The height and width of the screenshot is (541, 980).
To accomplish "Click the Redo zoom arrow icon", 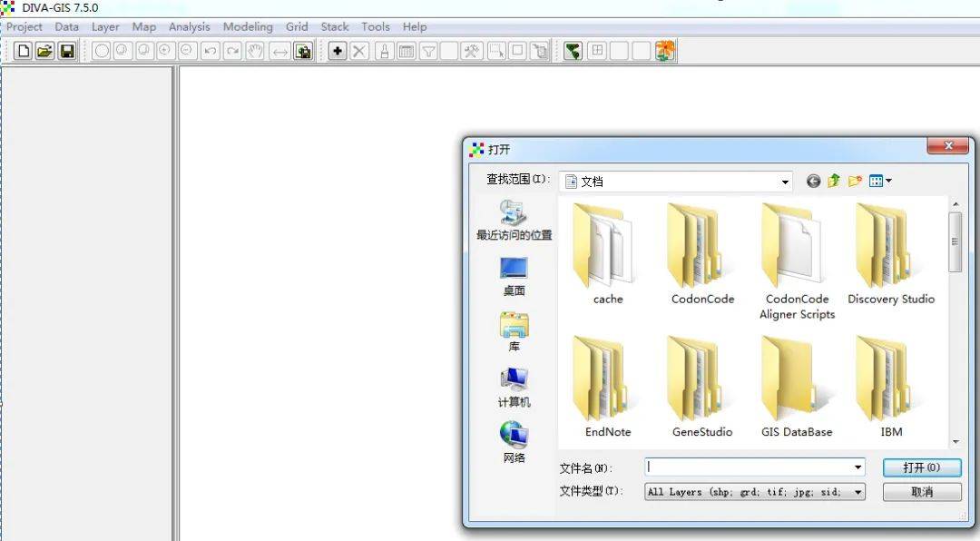I will [x=232, y=51].
